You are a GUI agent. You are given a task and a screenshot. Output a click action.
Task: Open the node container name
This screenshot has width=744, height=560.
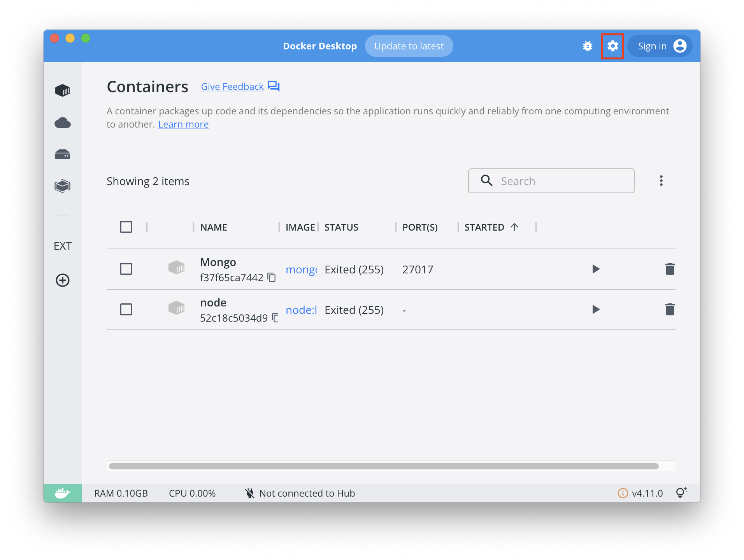pyautogui.click(x=213, y=303)
